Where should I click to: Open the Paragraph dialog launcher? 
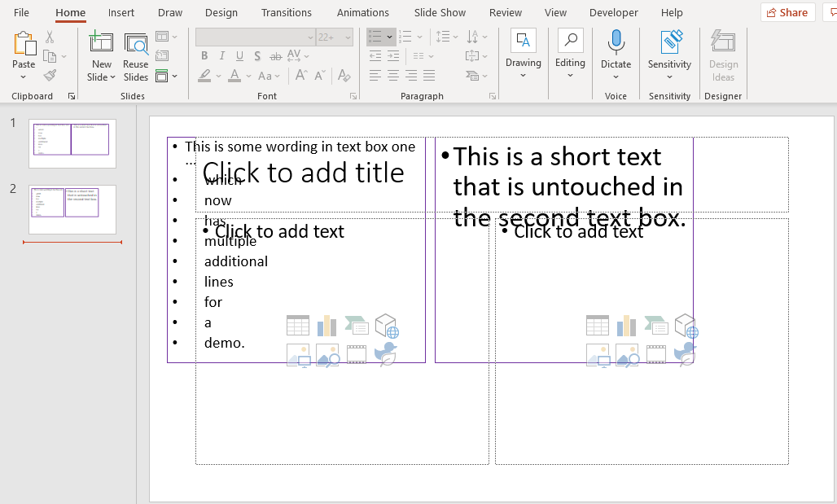click(x=492, y=96)
